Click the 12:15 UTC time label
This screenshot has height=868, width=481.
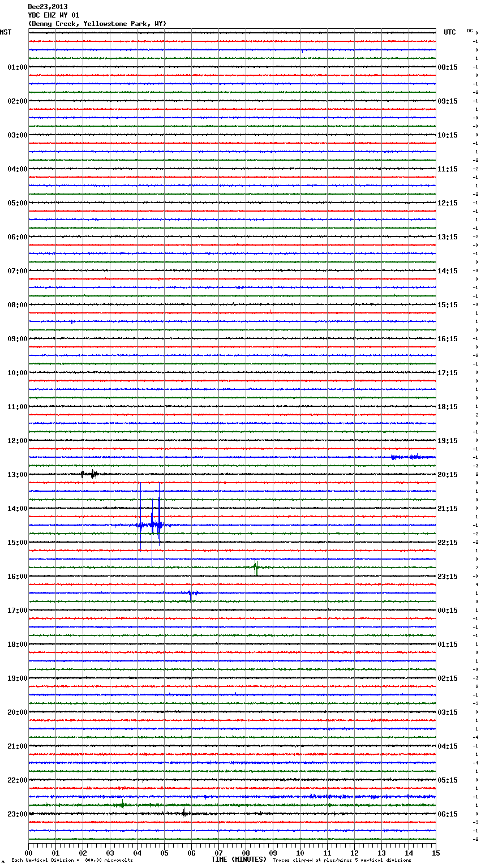(448, 203)
